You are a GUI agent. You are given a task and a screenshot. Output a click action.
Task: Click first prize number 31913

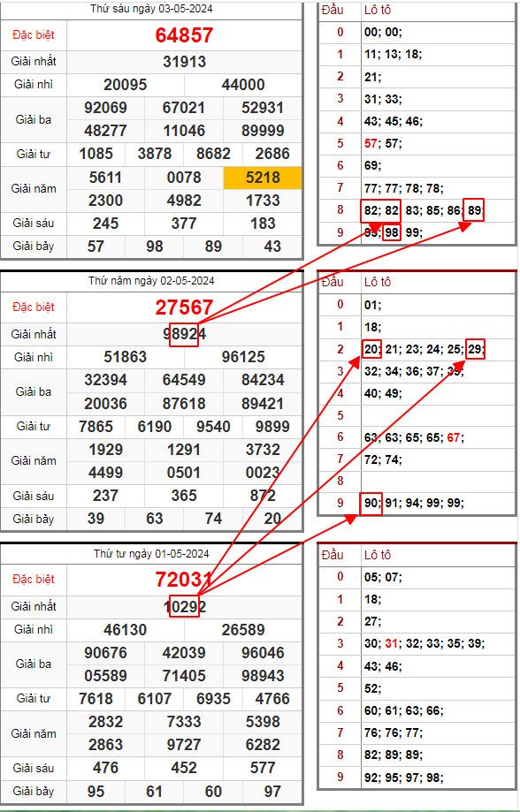pyautogui.click(x=184, y=62)
